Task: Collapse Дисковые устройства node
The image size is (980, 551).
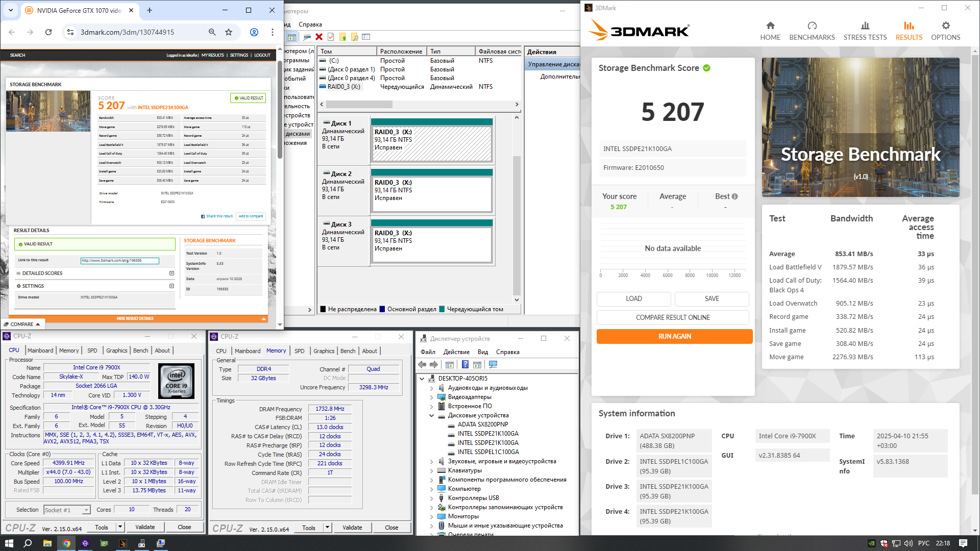Action: point(432,415)
